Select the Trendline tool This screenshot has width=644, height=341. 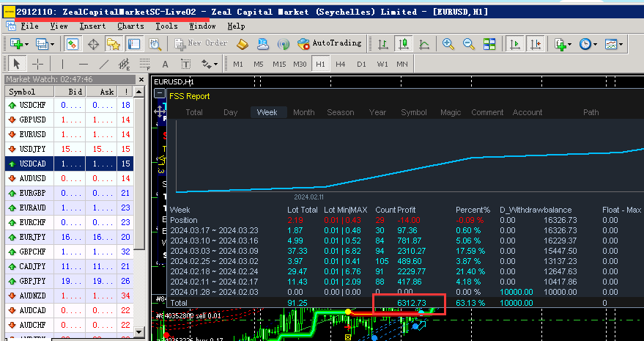104,65
